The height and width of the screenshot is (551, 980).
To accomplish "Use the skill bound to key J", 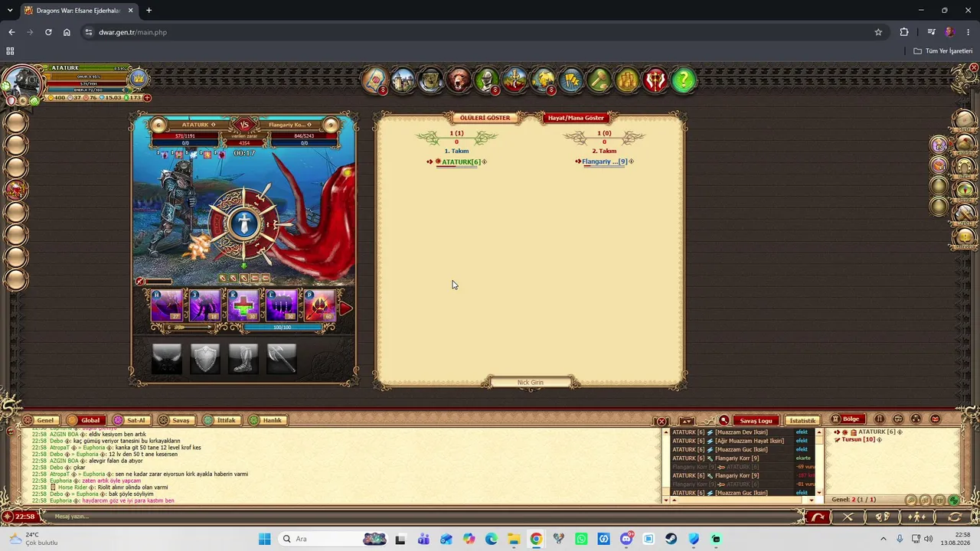I will pos(205,305).
